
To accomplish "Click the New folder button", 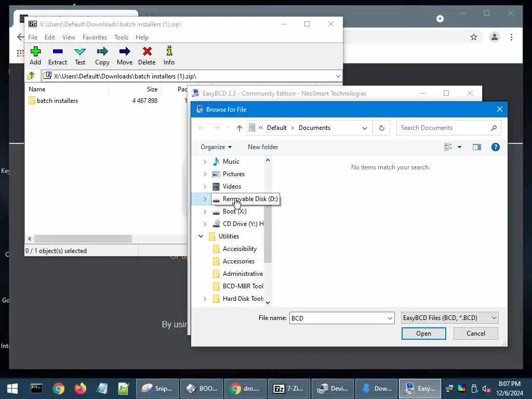I will click(263, 147).
